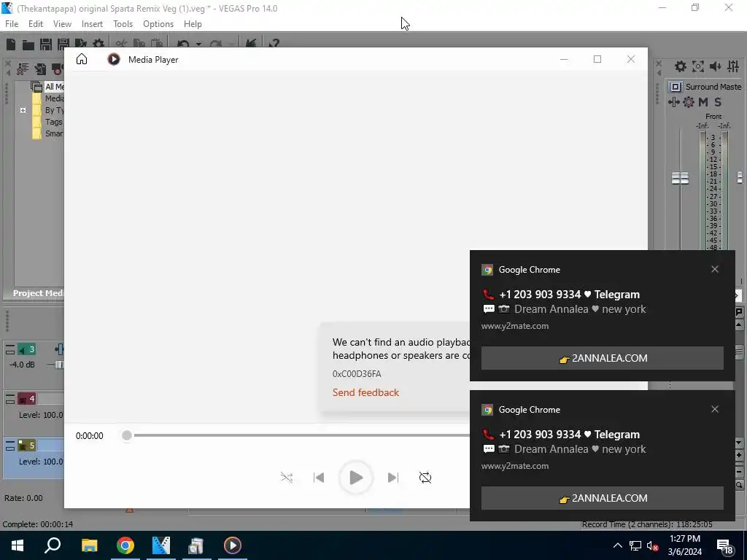The width and height of the screenshot is (747, 560).
Task: Open the Mixing Console sliders icon
Action: pos(733,66)
